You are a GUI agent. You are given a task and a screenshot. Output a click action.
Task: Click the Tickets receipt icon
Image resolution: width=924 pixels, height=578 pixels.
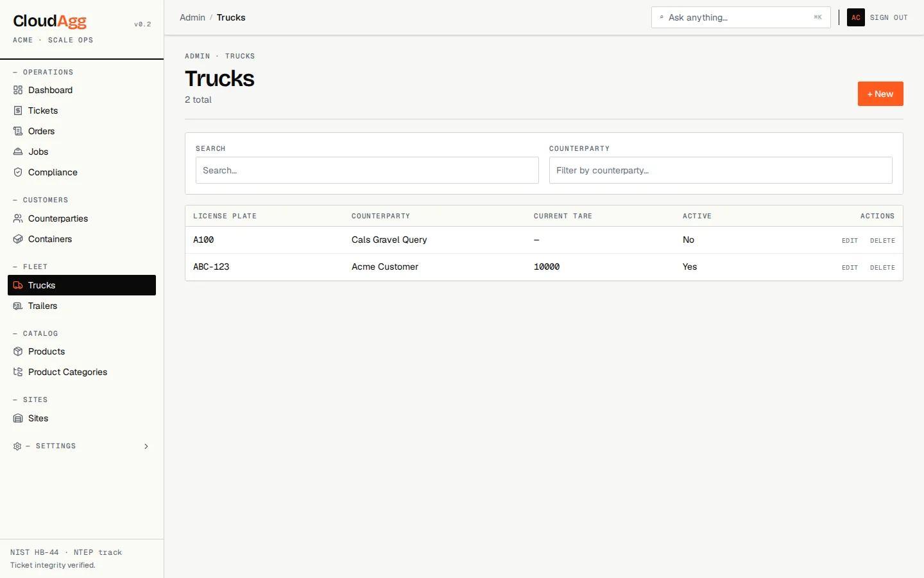pyautogui.click(x=18, y=110)
